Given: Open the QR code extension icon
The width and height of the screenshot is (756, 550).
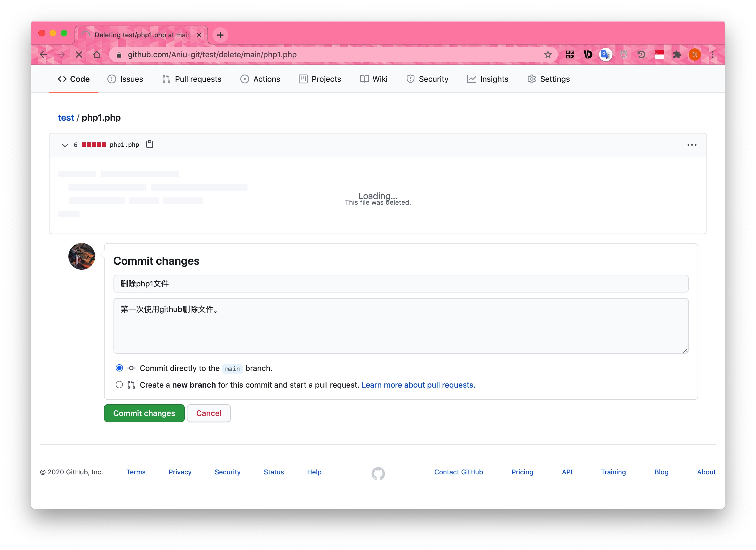Looking at the screenshot, I should pyautogui.click(x=570, y=54).
